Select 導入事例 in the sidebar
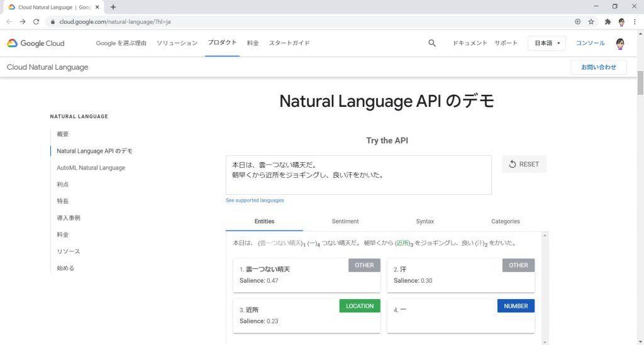This screenshot has height=345, width=644. [69, 218]
